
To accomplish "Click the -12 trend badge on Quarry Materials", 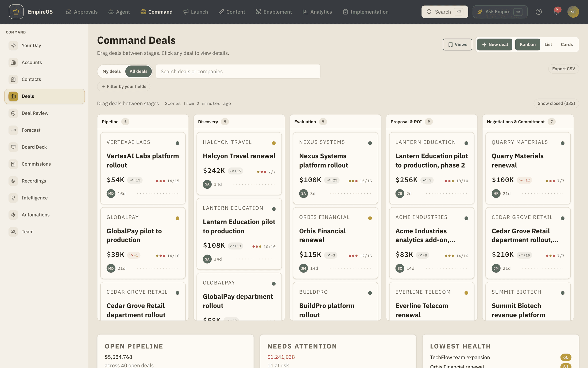I will [524, 180].
